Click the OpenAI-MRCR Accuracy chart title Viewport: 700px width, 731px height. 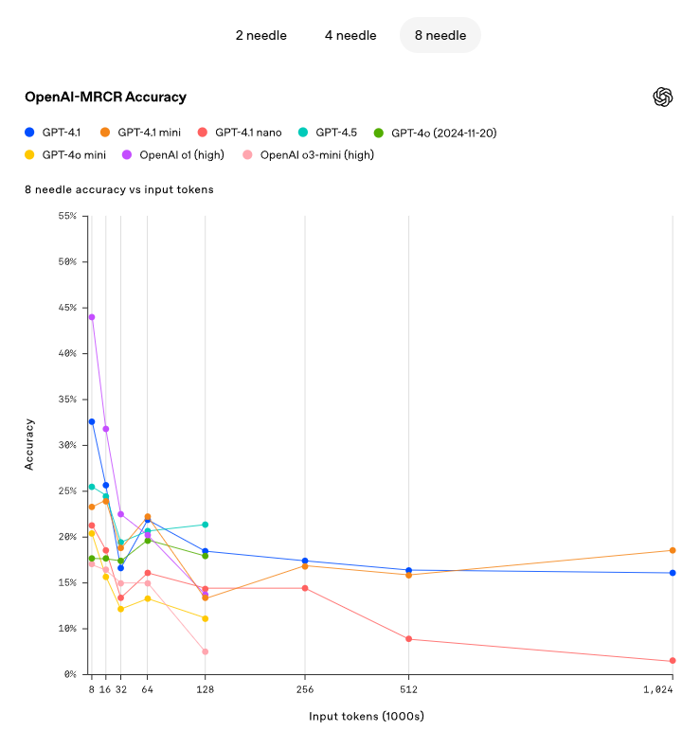point(105,97)
